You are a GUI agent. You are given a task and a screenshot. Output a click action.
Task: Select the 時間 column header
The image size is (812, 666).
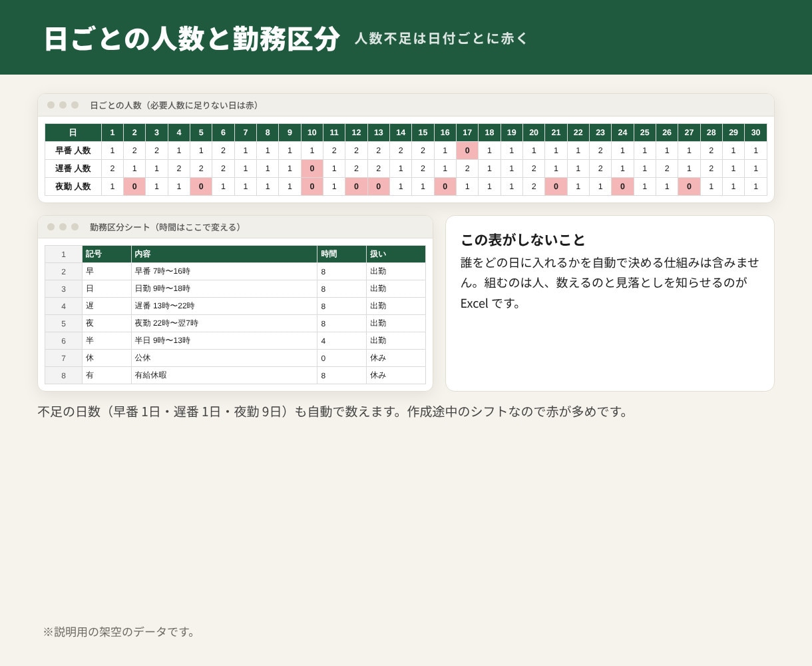click(x=342, y=254)
